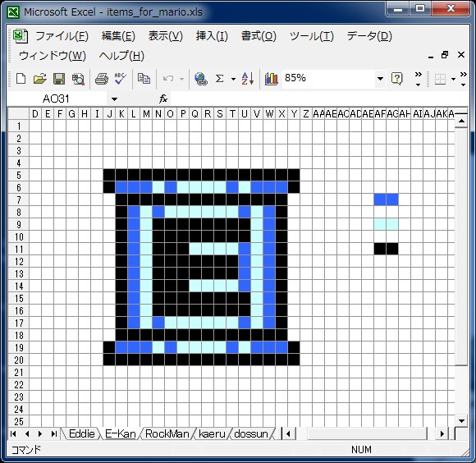Image resolution: width=476 pixels, height=463 pixels.
Task: Switch to the dossun sheet tab
Action: coord(251,433)
